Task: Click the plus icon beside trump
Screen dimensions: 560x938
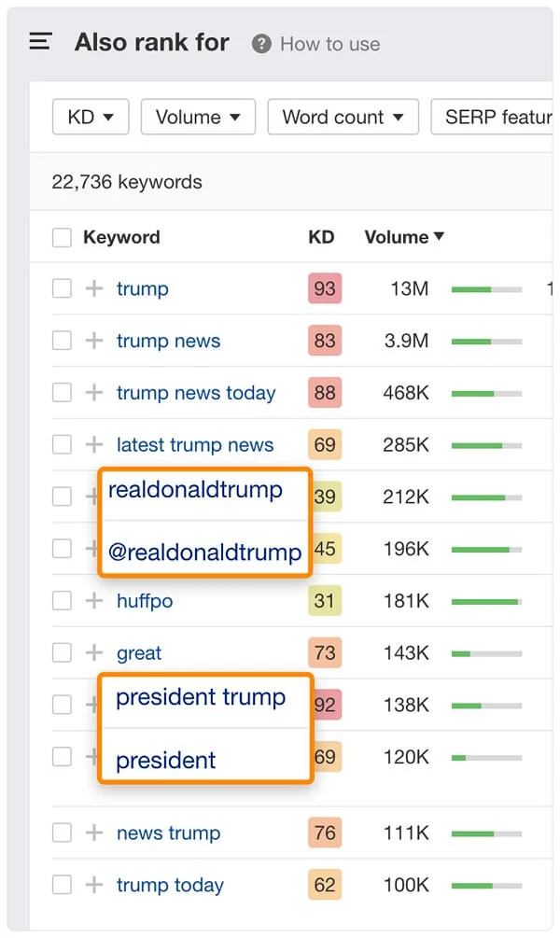Action: [94, 289]
